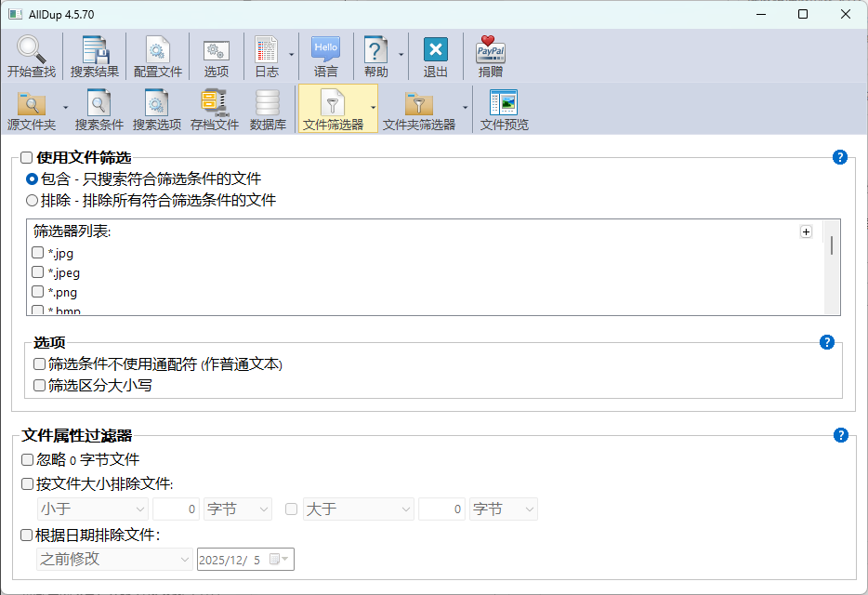Click the plus button in 筛选器列表
Image resolution: width=868 pixels, height=595 pixels.
coord(806,232)
